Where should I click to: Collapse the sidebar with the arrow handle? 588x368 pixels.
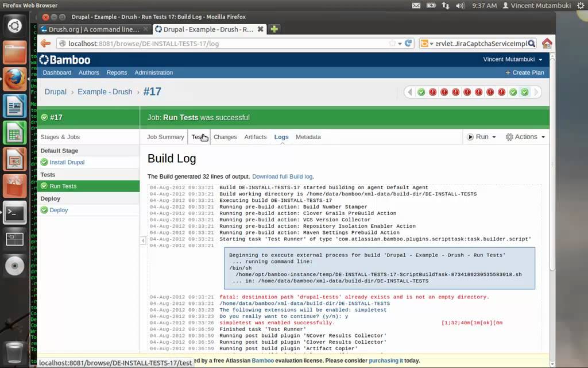click(143, 240)
